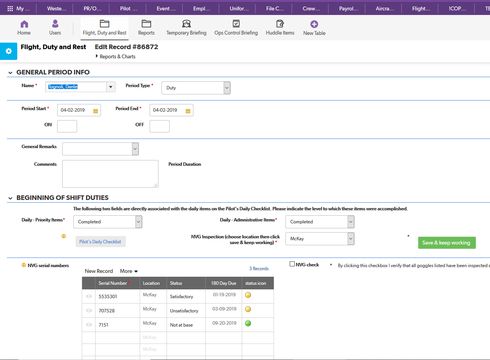Switch to the File C... app tab

[x=275, y=8]
